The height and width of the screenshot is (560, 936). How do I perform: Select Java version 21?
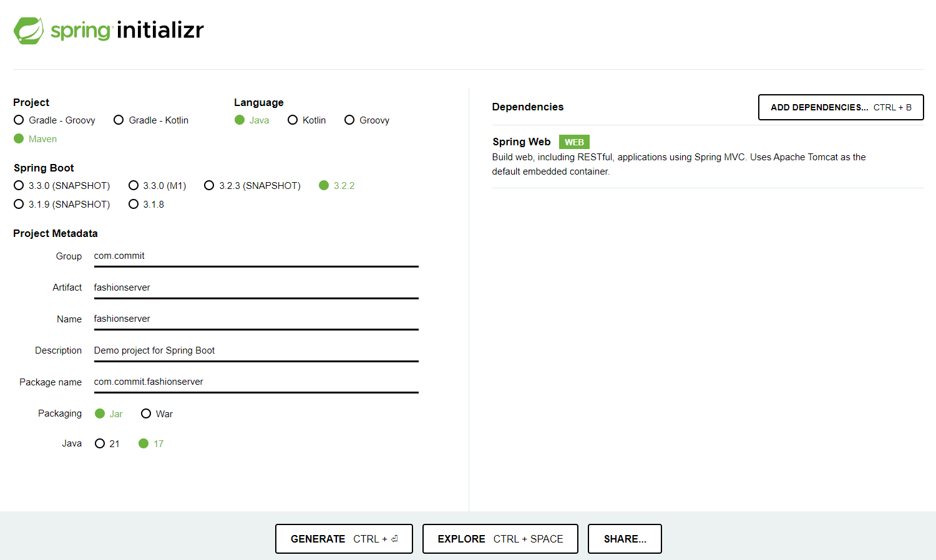point(107,444)
